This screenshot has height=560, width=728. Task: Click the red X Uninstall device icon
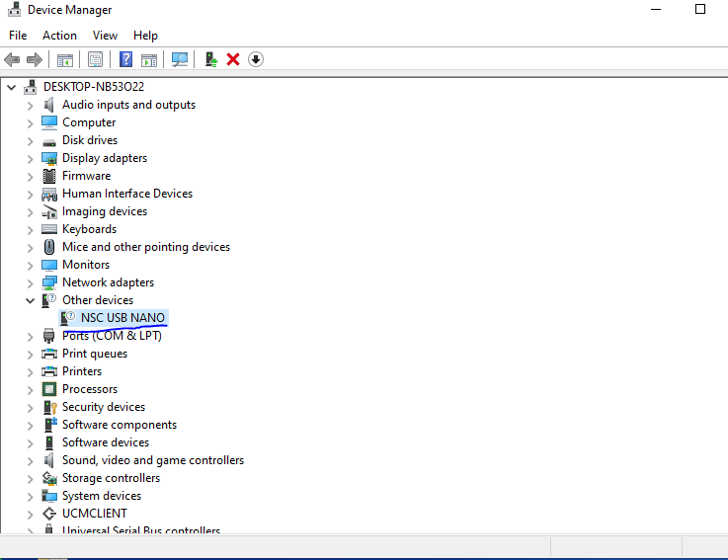[233, 59]
